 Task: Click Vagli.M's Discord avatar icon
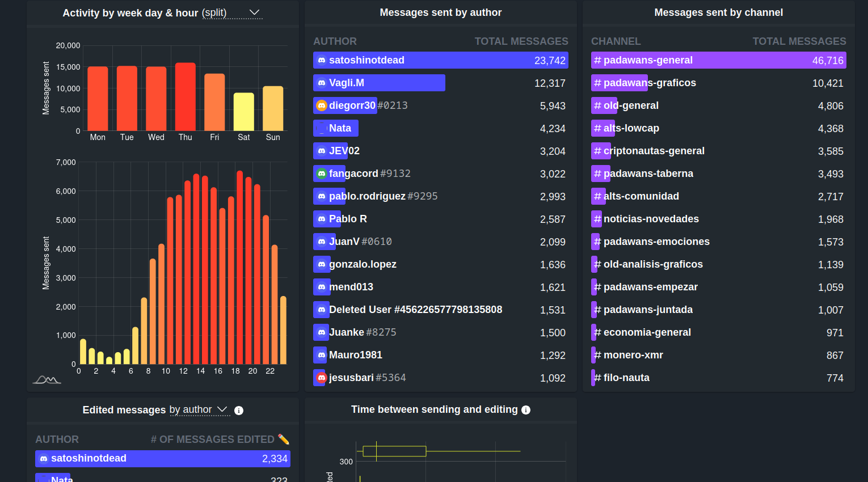(x=322, y=83)
